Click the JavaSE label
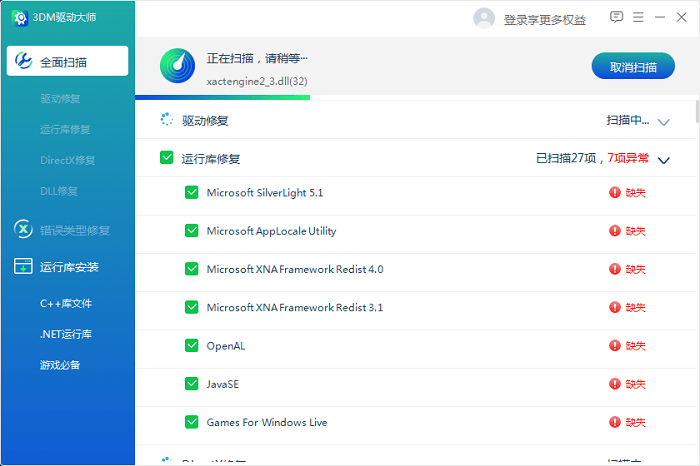Viewport: 700px width, 466px height. [x=223, y=384]
